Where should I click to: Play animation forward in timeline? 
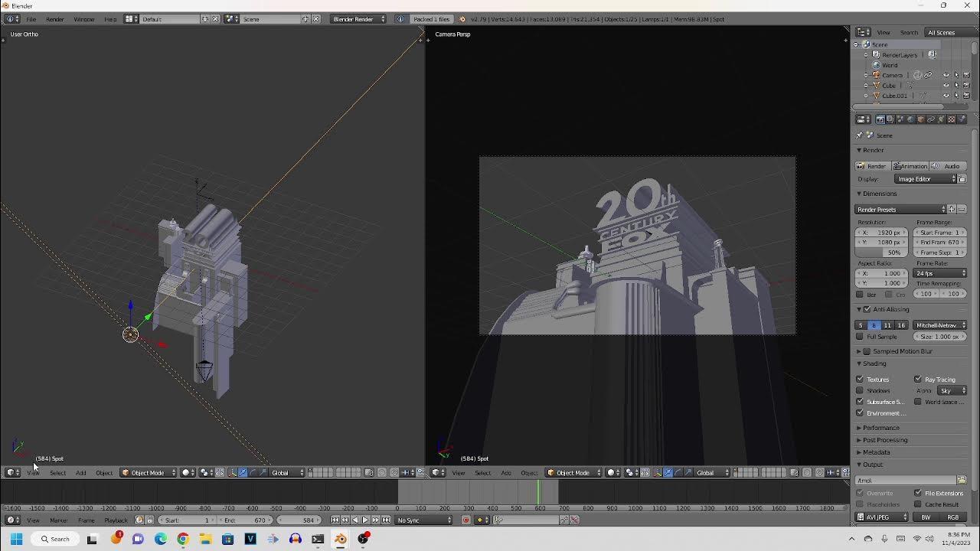point(365,520)
